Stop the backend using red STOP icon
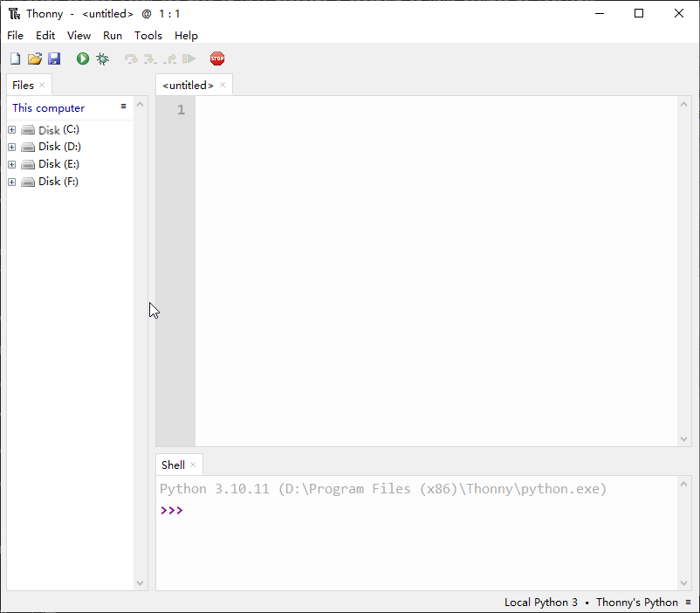 tap(217, 59)
